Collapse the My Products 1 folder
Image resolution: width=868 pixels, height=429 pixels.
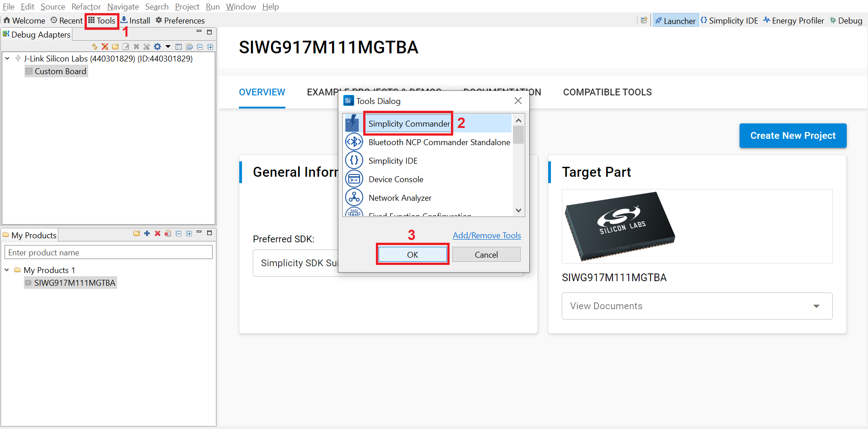coord(7,270)
